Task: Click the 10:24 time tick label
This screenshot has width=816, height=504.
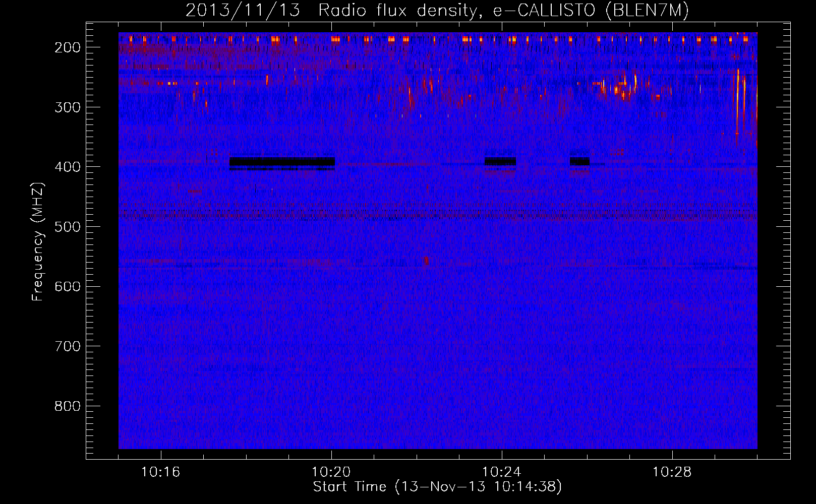Action: [x=502, y=472]
